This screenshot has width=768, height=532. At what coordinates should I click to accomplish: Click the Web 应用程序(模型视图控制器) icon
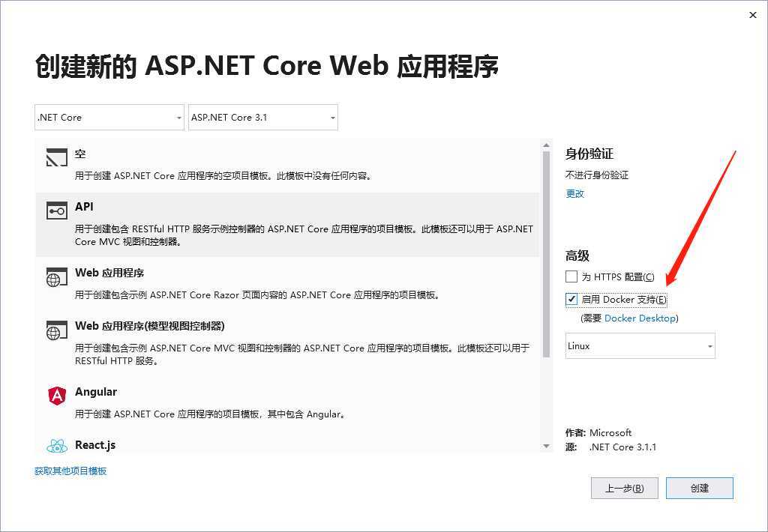57,330
